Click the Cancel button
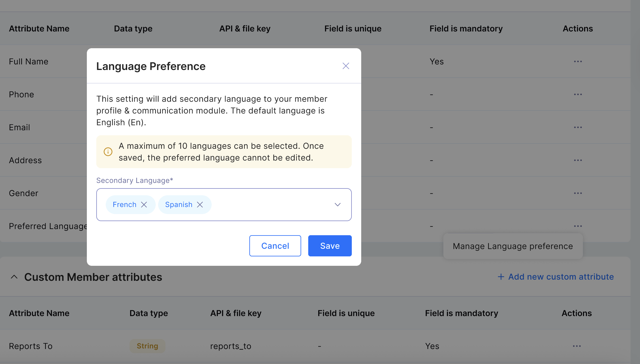Screen dimensions: 640x364 click(x=275, y=246)
